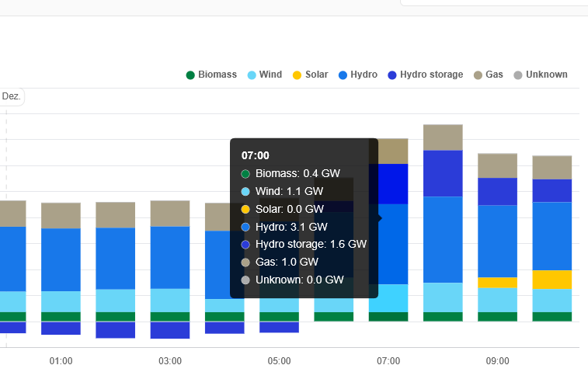
Task: Select the Hydro storage segment at 08:00
Action: click(443, 173)
